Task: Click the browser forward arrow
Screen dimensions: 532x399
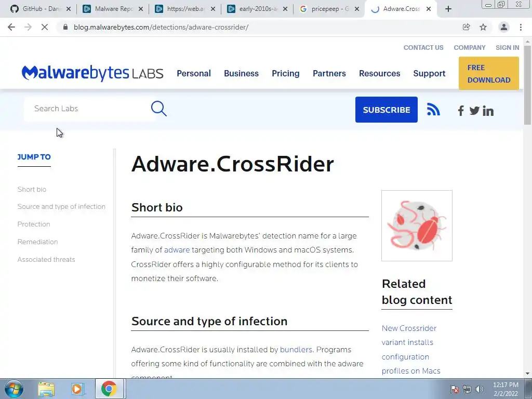Action: [x=28, y=27]
